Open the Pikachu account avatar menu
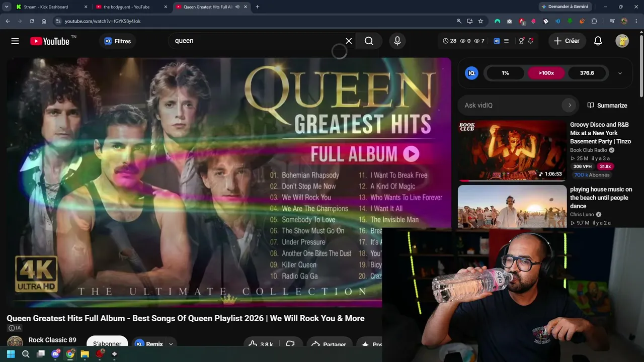Viewport: 644px width, 362px height. click(x=622, y=41)
